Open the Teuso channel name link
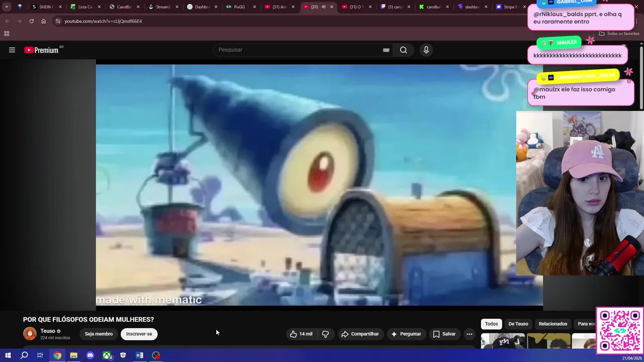Image resolution: width=644 pixels, height=362 pixels. click(x=48, y=331)
